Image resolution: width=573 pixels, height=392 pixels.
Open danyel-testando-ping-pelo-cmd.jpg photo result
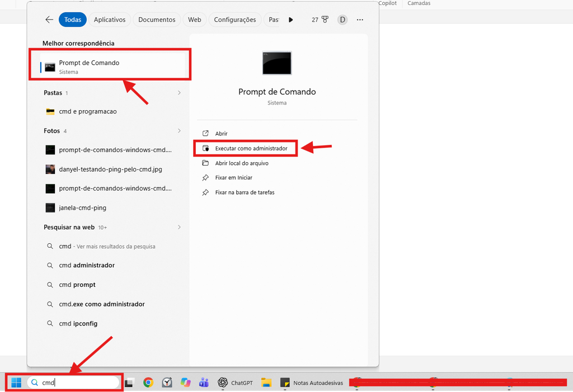(x=113, y=169)
